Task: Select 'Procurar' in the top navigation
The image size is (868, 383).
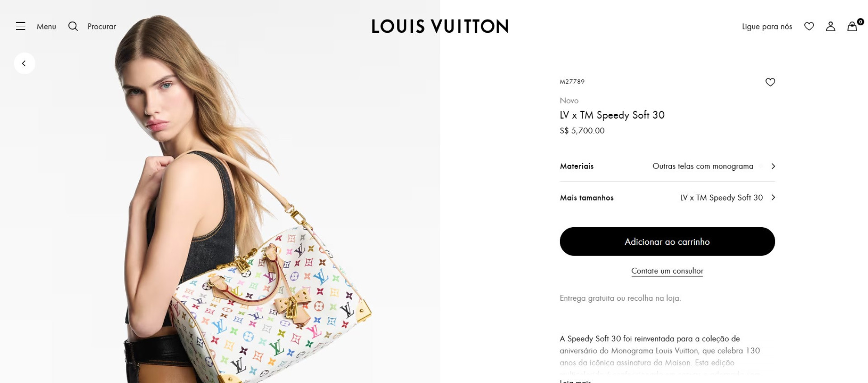Action: [x=101, y=27]
